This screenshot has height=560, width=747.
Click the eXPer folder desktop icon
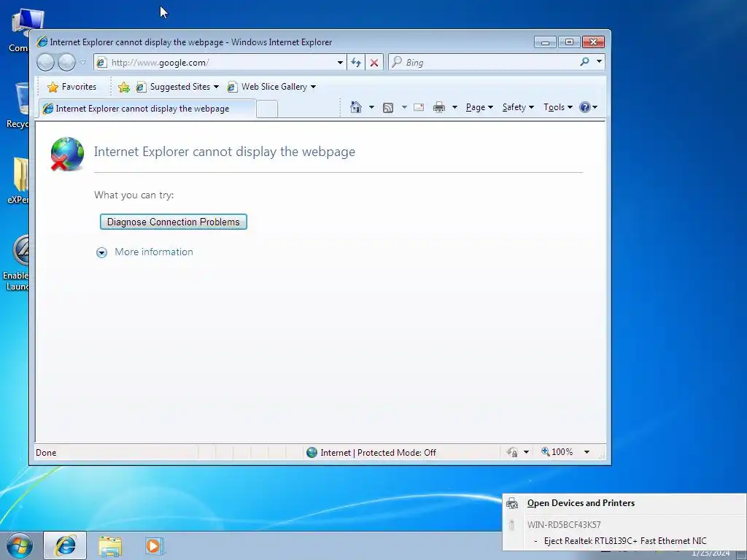tap(19, 180)
